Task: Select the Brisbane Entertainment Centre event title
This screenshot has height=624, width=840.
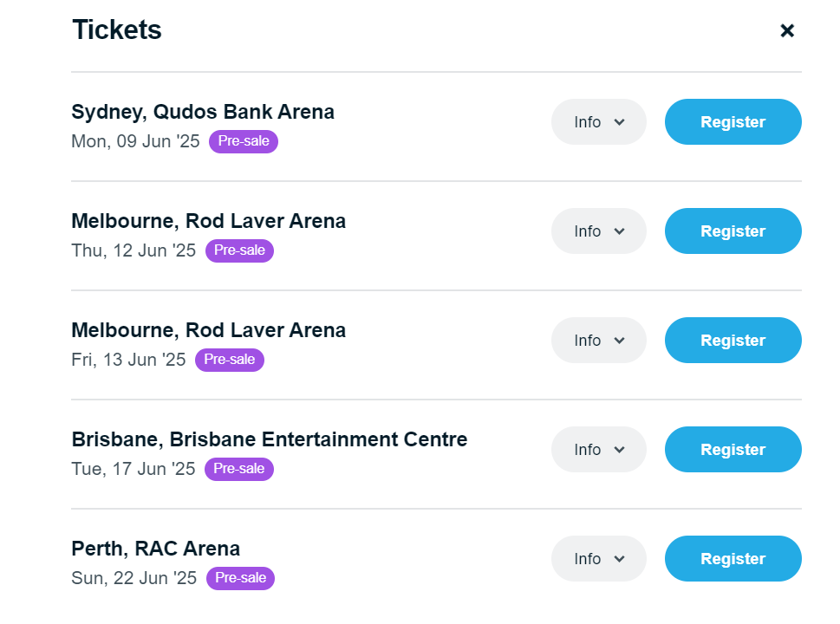Action: point(269,439)
